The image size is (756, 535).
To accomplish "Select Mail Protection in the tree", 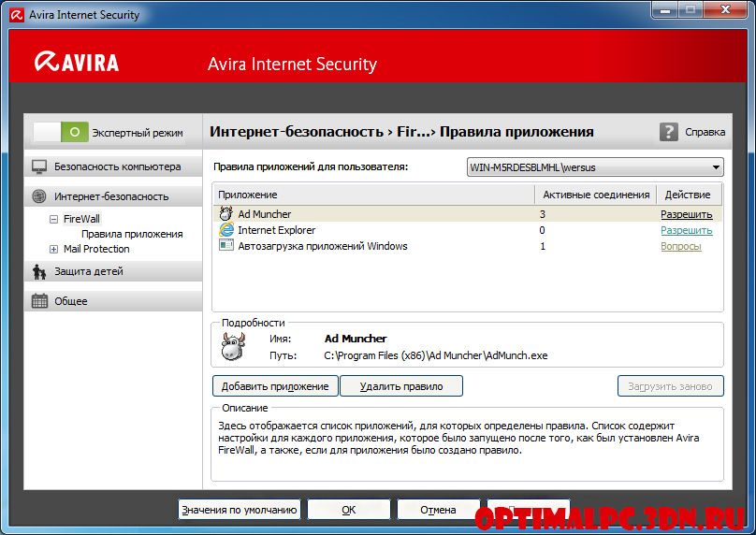I will tap(96, 249).
